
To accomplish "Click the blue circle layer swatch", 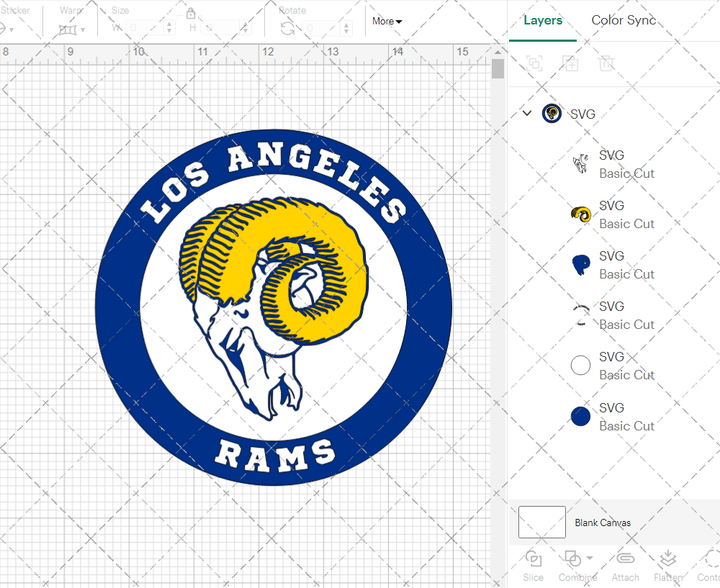I will (x=580, y=416).
